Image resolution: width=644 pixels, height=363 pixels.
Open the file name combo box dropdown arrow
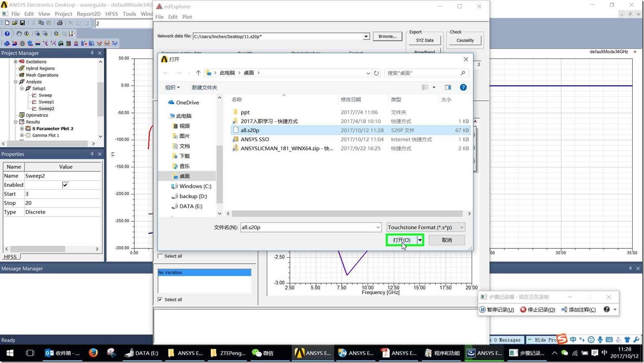(x=378, y=228)
